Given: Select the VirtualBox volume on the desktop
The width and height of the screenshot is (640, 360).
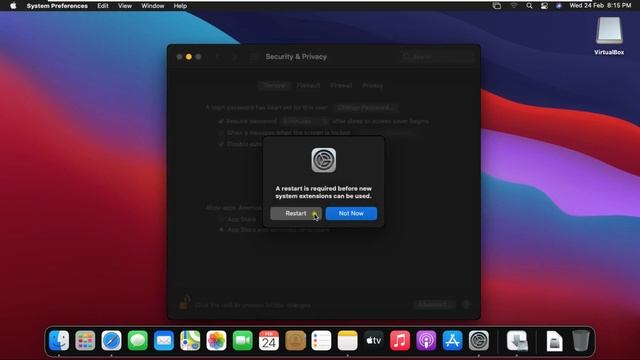Looking at the screenshot, I should (609, 36).
